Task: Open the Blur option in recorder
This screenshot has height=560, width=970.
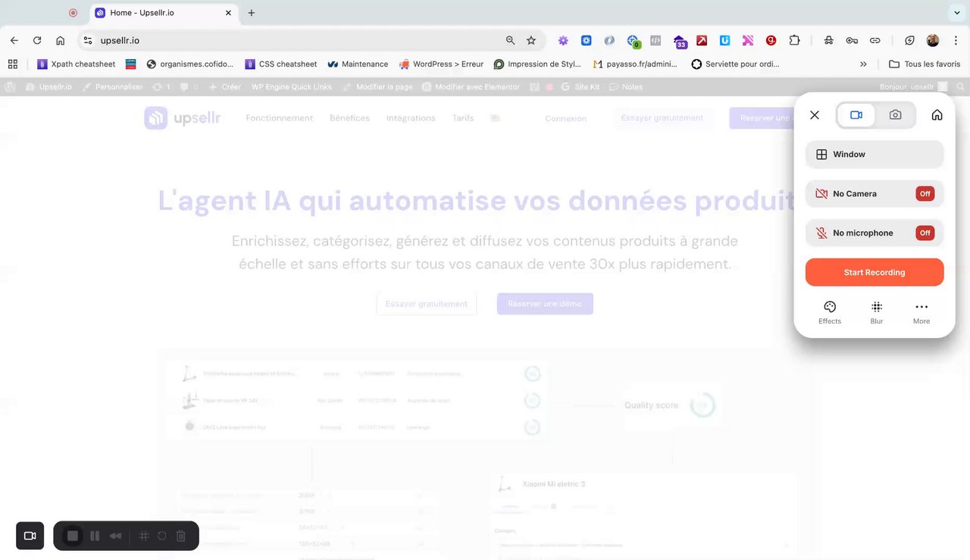Action: point(877,312)
